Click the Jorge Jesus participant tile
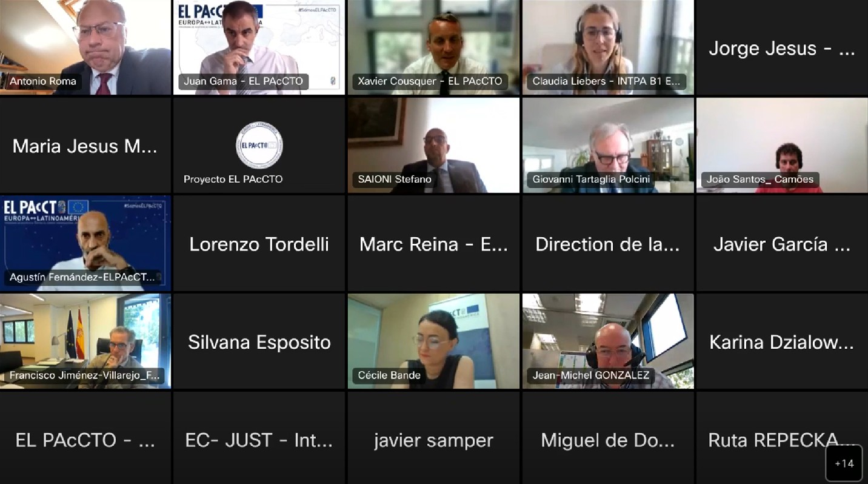The height and width of the screenshot is (484, 868). coord(782,47)
